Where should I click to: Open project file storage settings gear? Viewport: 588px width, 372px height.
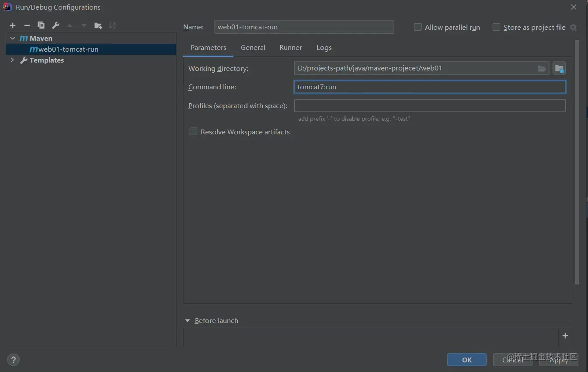[574, 27]
